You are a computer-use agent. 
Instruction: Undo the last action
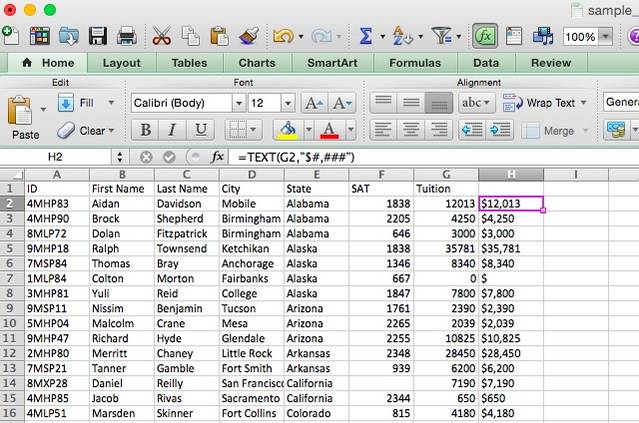(283, 36)
